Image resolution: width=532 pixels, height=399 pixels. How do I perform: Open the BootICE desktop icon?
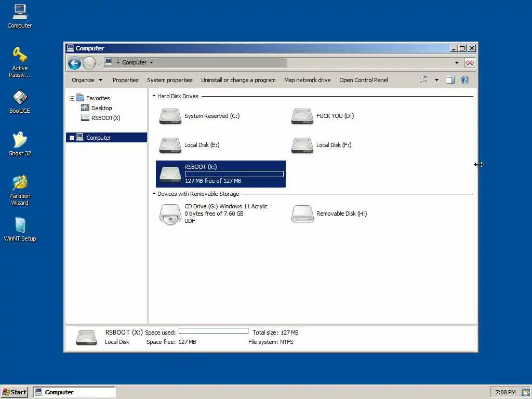coord(20,101)
